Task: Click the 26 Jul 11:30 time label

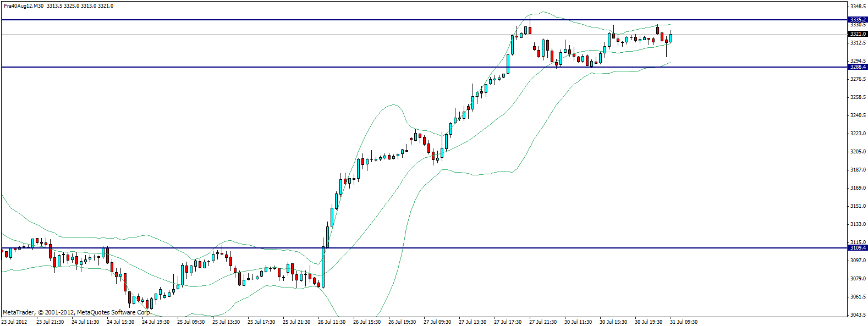Action: [x=332, y=322]
